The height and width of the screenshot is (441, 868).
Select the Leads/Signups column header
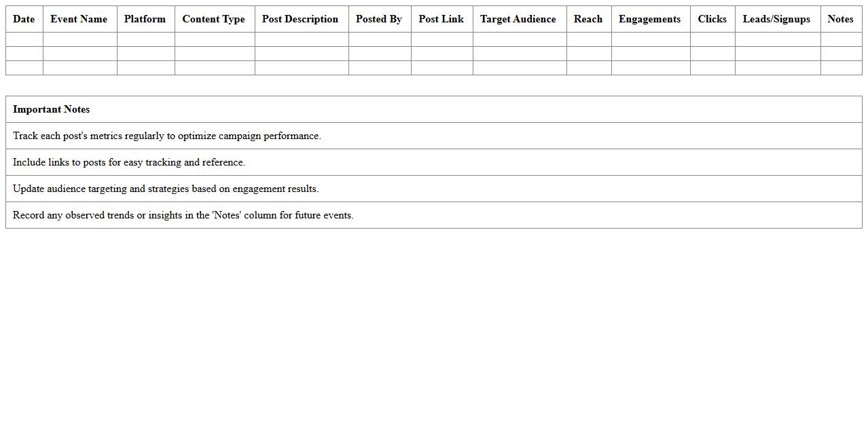point(776,19)
